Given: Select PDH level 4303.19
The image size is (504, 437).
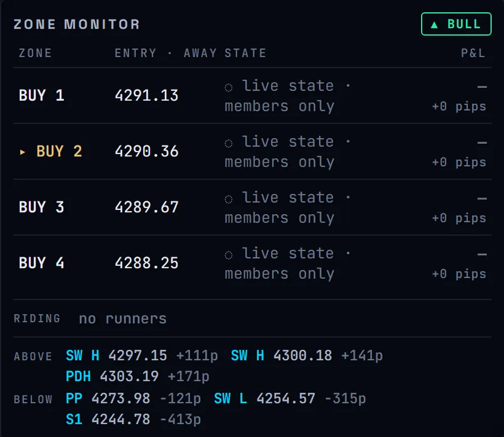Looking at the screenshot, I should [x=112, y=377].
